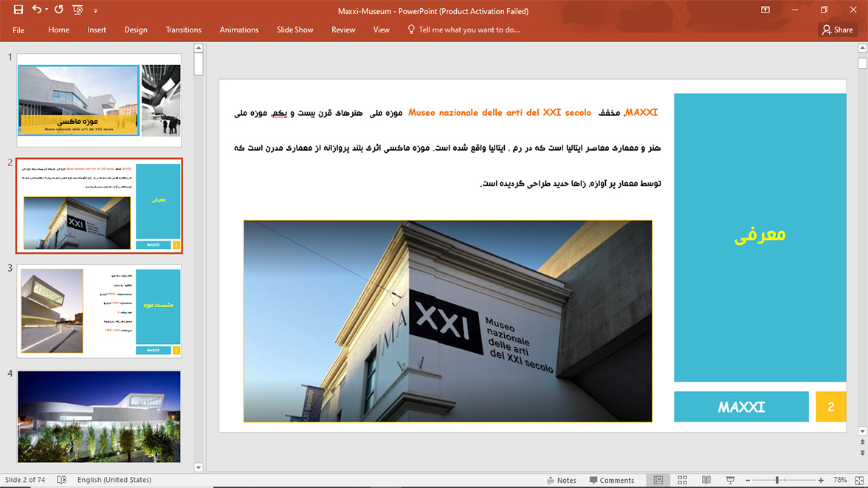Click the main editing area scroll-up arrow

click(x=862, y=49)
